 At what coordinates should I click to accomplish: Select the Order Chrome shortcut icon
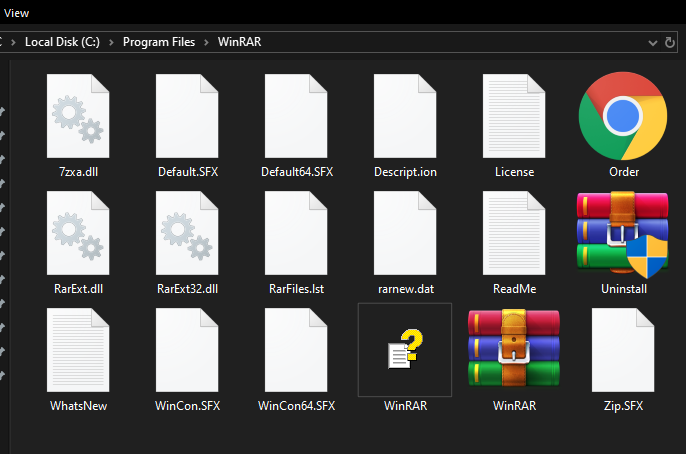623,116
